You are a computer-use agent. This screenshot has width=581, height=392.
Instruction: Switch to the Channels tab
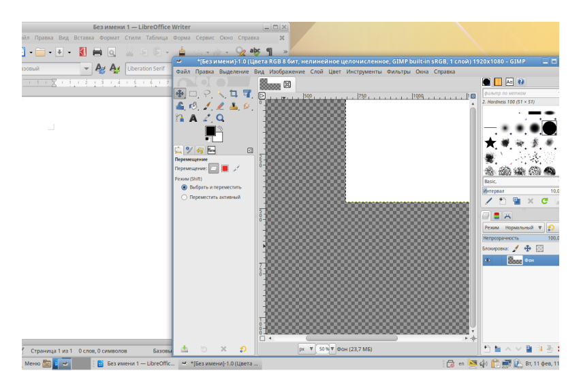[x=497, y=216]
